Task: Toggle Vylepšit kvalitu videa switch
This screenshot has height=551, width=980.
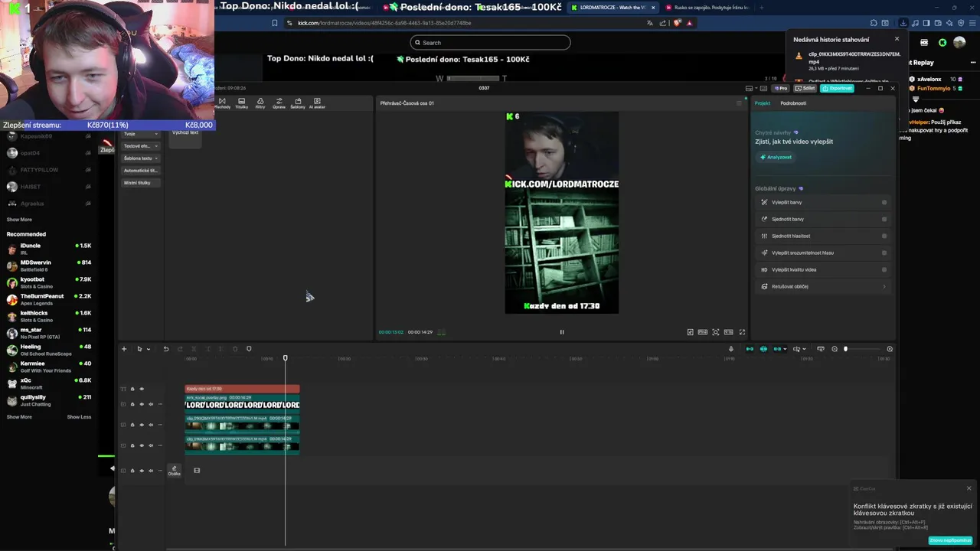Action: point(884,270)
